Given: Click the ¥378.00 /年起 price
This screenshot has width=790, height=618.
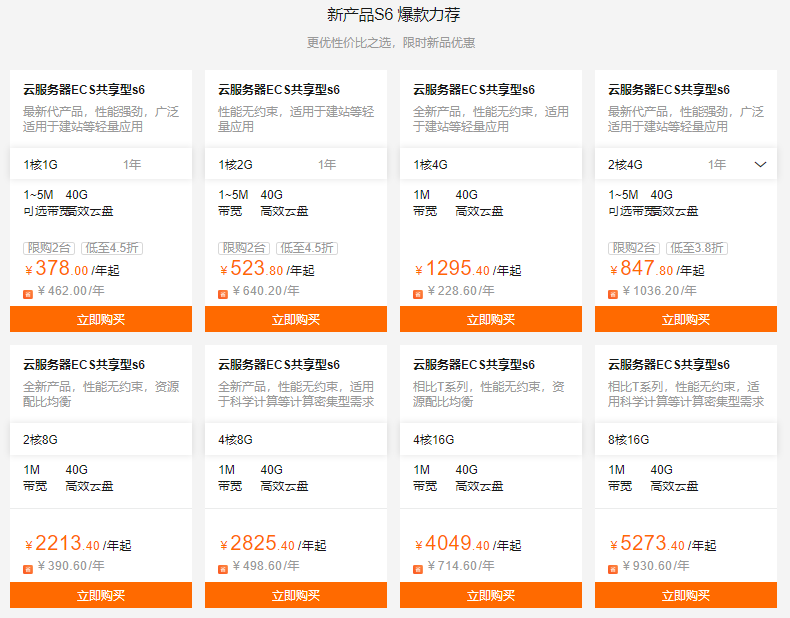Looking at the screenshot, I should pyautogui.click(x=72, y=268).
